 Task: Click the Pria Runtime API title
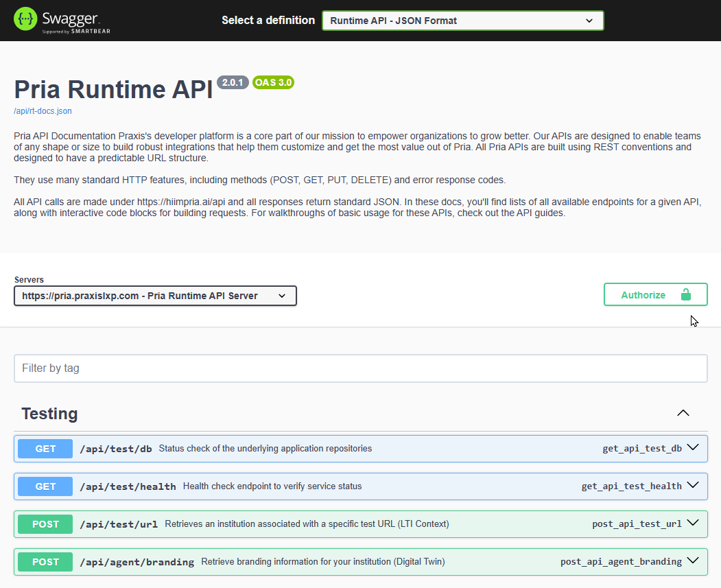114,89
